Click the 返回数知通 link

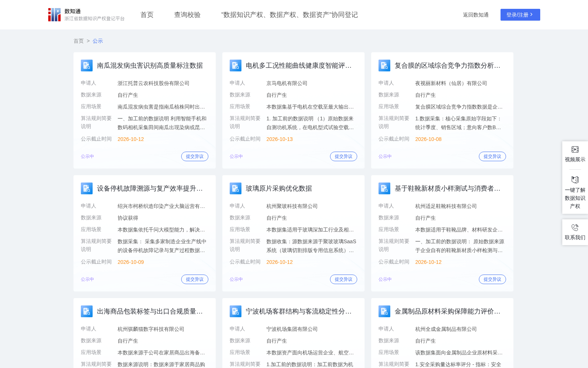pyautogui.click(x=476, y=15)
